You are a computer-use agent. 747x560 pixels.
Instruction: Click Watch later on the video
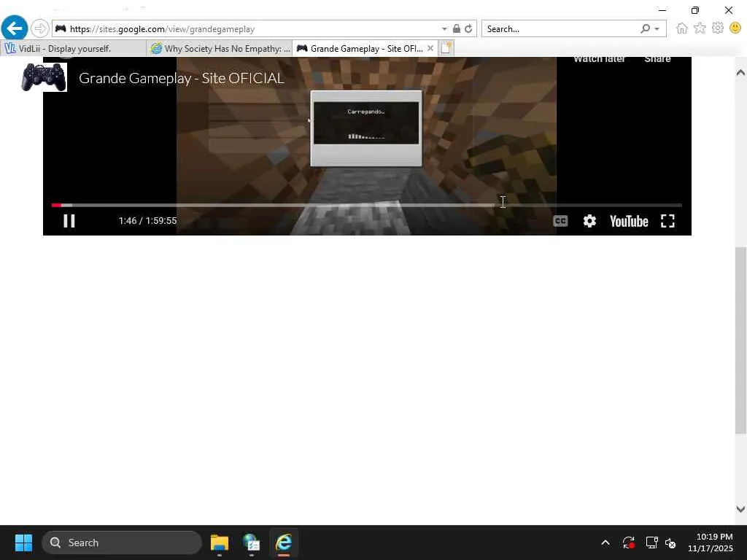tap(599, 59)
